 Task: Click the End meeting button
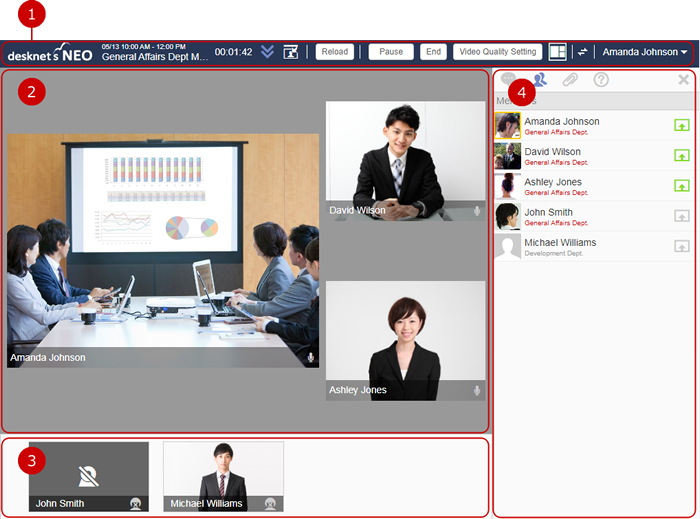pyautogui.click(x=433, y=52)
